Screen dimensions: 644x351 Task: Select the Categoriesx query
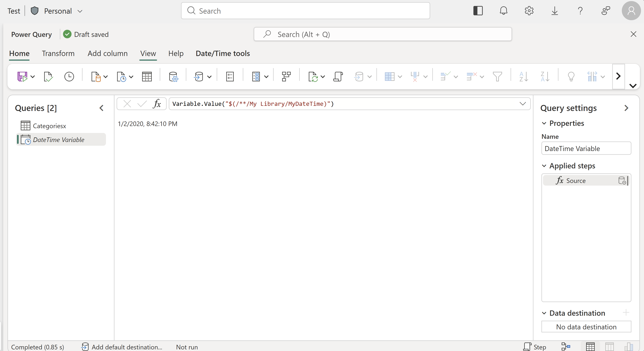coord(50,126)
